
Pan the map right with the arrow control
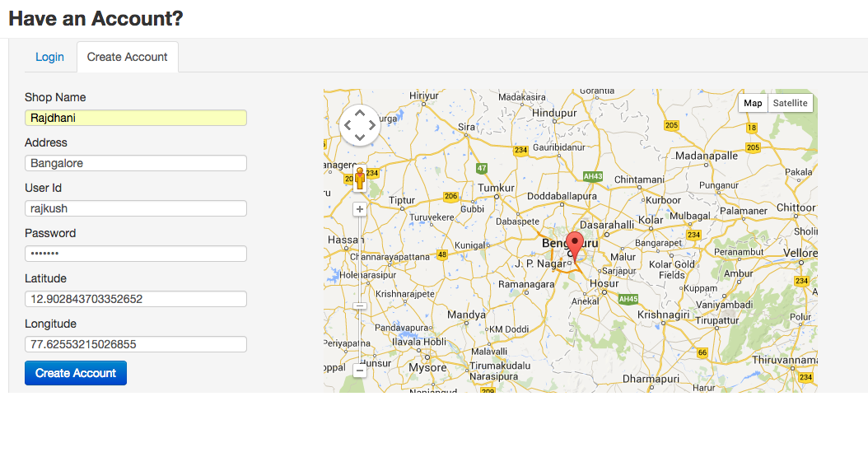pyautogui.click(x=372, y=125)
